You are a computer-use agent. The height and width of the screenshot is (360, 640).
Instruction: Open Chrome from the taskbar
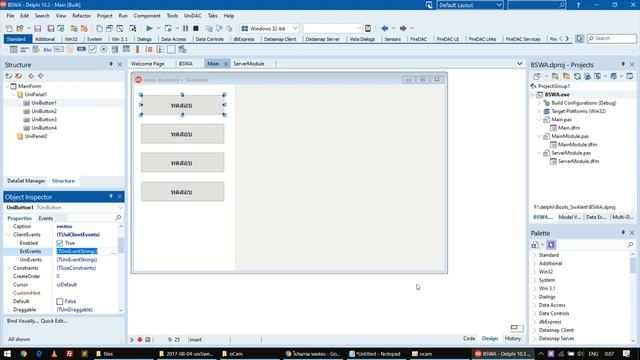pyautogui.click(x=23, y=354)
